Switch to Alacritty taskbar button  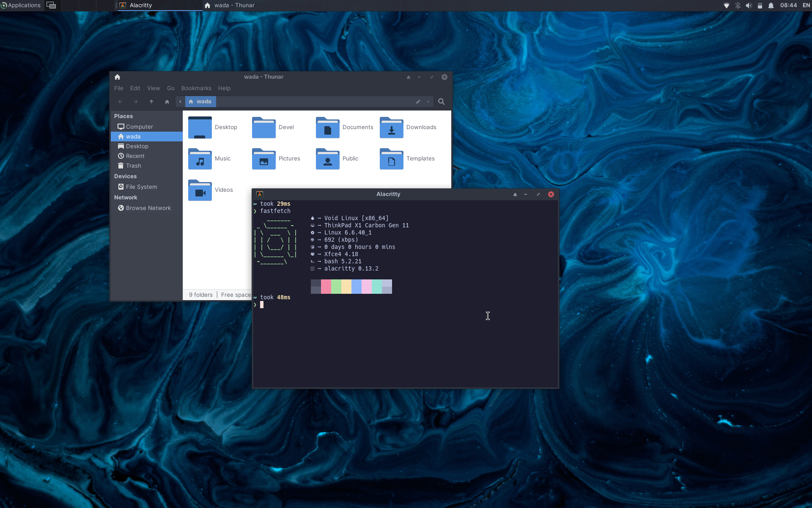click(x=159, y=6)
